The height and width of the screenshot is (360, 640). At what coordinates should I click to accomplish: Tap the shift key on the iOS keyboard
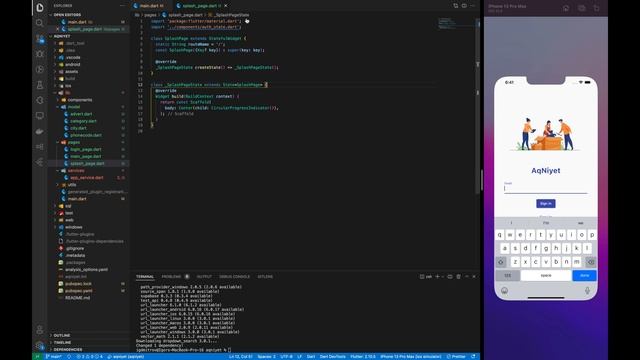501,262
